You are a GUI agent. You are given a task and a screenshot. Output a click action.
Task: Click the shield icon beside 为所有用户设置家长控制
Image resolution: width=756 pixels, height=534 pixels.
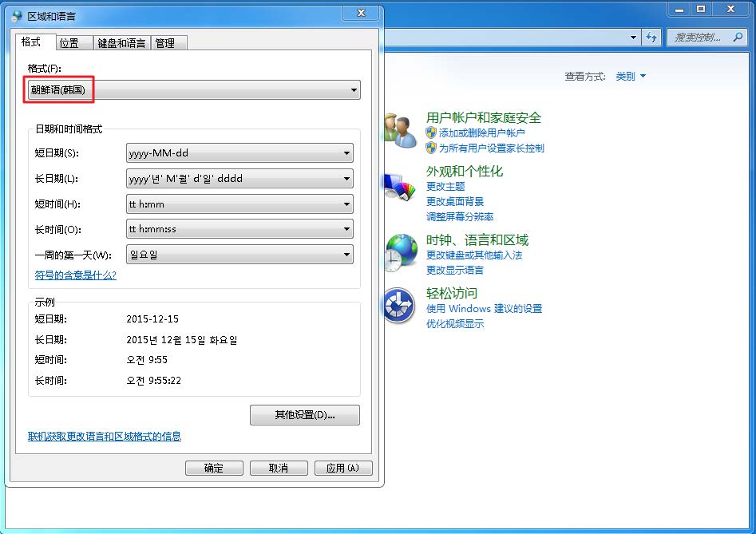pyautogui.click(x=431, y=148)
